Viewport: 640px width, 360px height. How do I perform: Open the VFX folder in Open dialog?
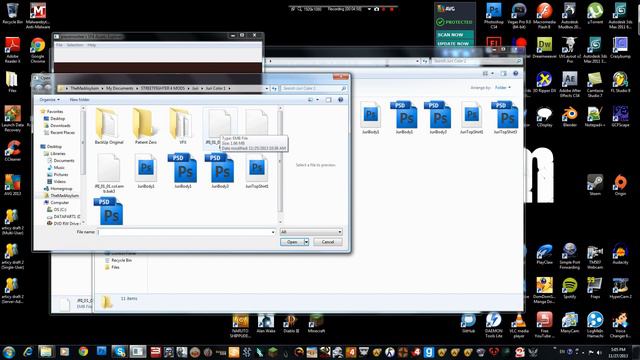click(x=182, y=126)
